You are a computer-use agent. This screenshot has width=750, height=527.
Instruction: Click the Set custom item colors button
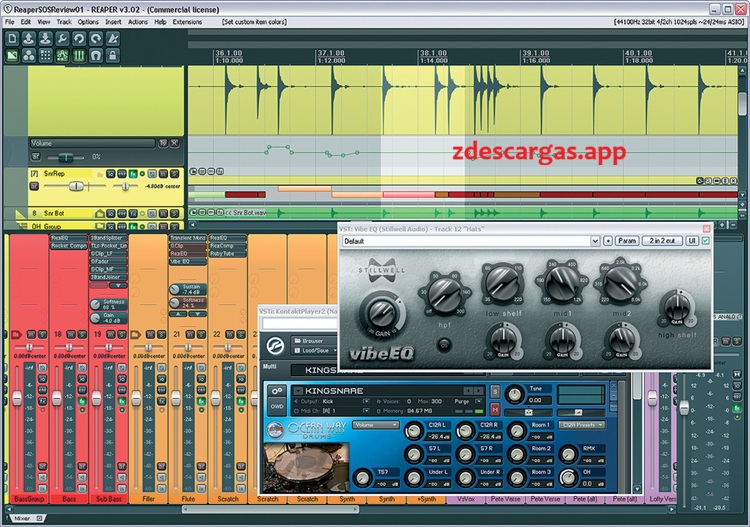pos(254,22)
